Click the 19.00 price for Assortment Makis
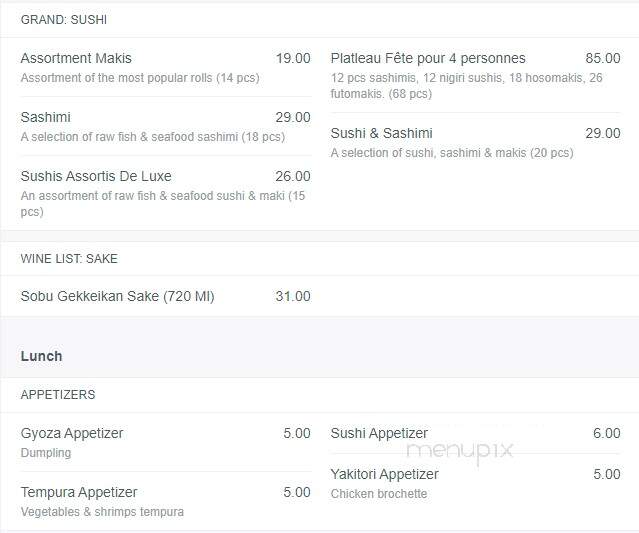The width and height of the screenshot is (639, 533). click(293, 58)
